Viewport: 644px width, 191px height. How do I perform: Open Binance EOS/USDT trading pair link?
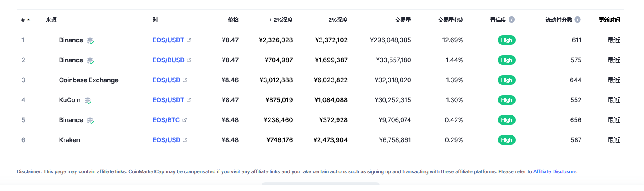[168, 40]
